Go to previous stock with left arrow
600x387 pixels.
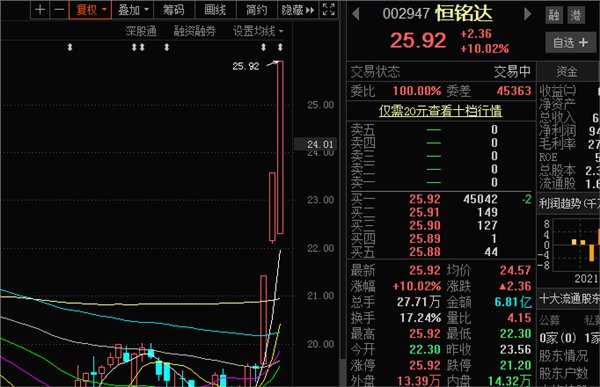[x=356, y=14]
